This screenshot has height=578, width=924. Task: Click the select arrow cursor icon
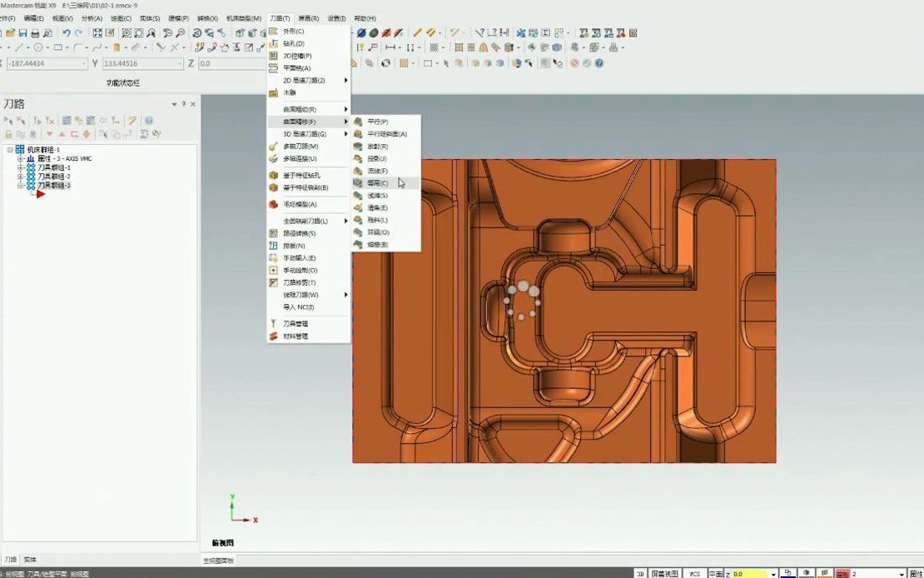[446, 63]
